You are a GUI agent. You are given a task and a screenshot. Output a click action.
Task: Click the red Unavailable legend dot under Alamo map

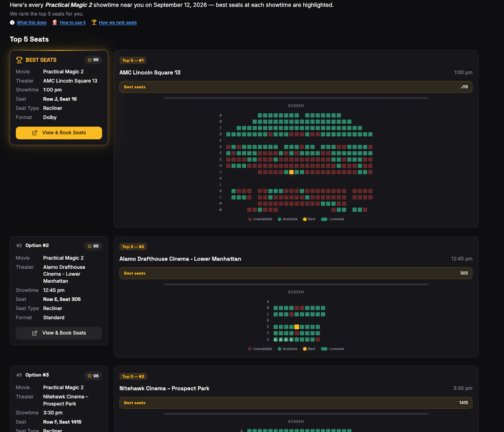(250, 349)
